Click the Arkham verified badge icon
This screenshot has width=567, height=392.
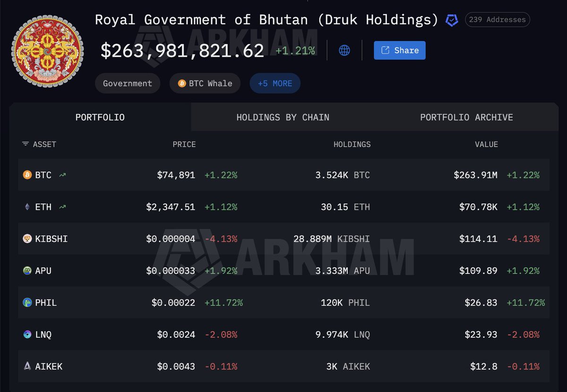pos(452,20)
